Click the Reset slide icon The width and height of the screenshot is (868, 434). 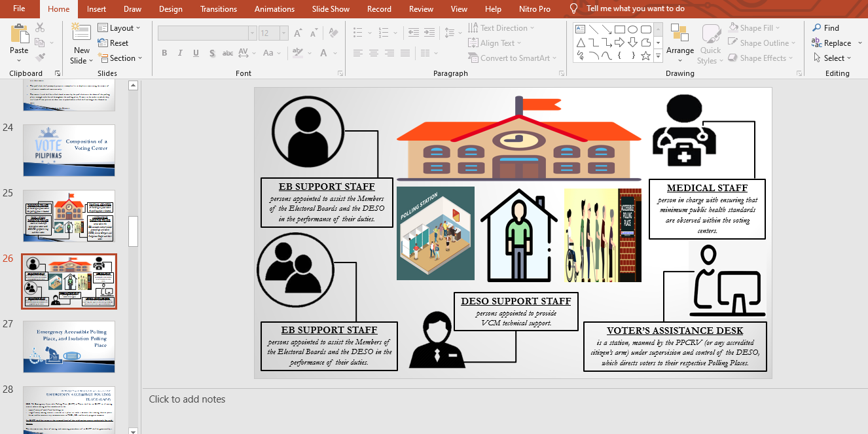(x=113, y=43)
